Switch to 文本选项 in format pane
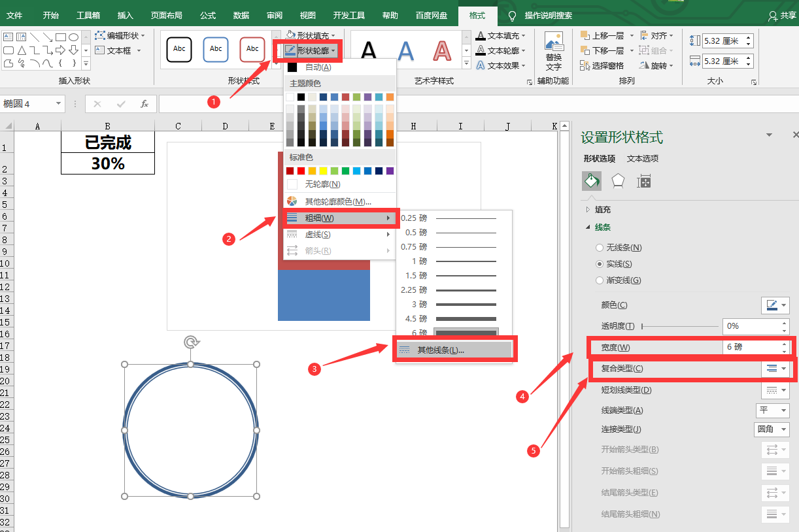Image resolution: width=799 pixels, height=532 pixels. coord(643,159)
